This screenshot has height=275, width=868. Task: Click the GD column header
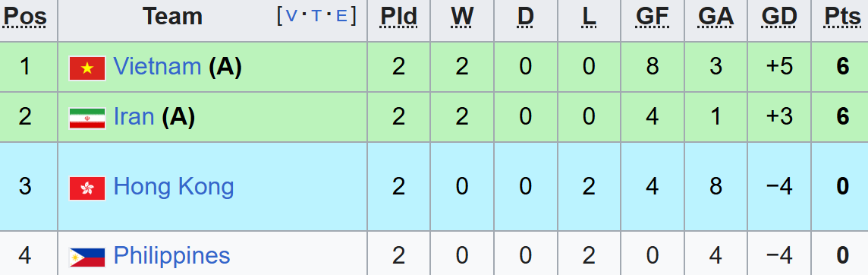coord(779,17)
